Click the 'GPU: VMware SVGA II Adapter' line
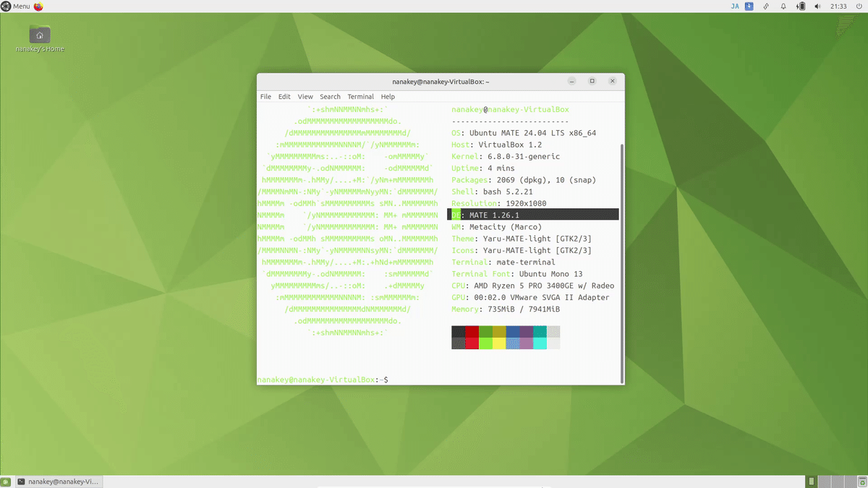868x488 pixels. [530, 297]
